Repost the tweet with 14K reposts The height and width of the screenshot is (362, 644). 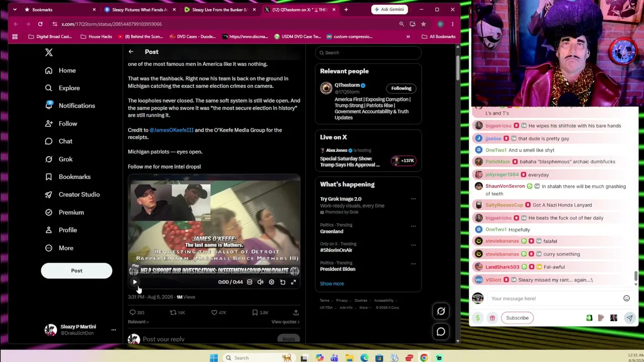(x=173, y=312)
